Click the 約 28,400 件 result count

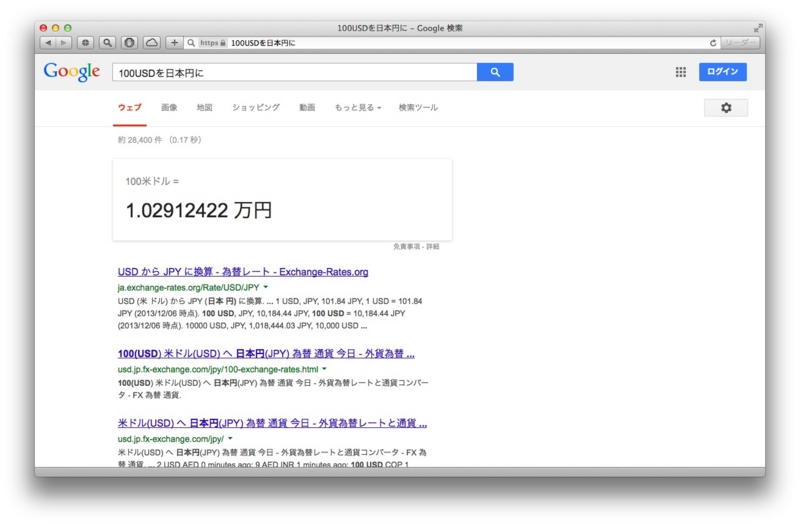(x=140, y=140)
